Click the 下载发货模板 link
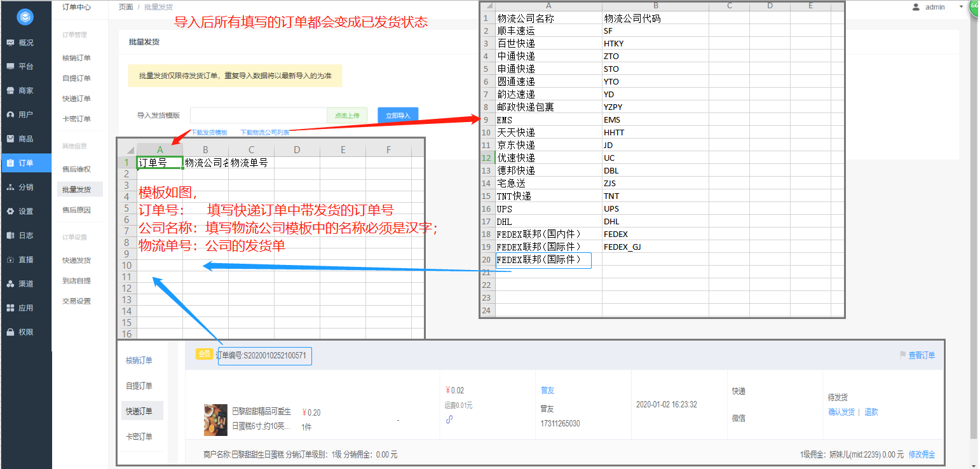980x469 pixels. [x=209, y=132]
